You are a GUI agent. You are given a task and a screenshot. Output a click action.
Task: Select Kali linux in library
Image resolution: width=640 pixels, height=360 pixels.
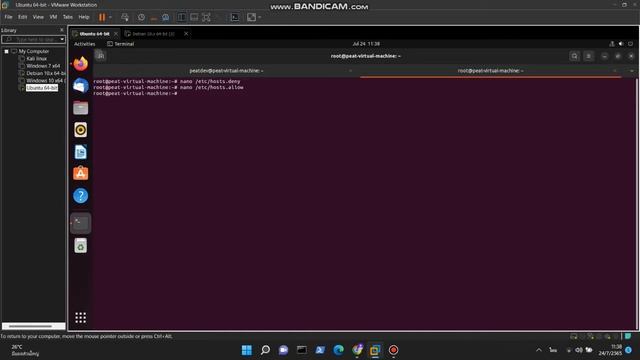pyautogui.click(x=36, y=59)
